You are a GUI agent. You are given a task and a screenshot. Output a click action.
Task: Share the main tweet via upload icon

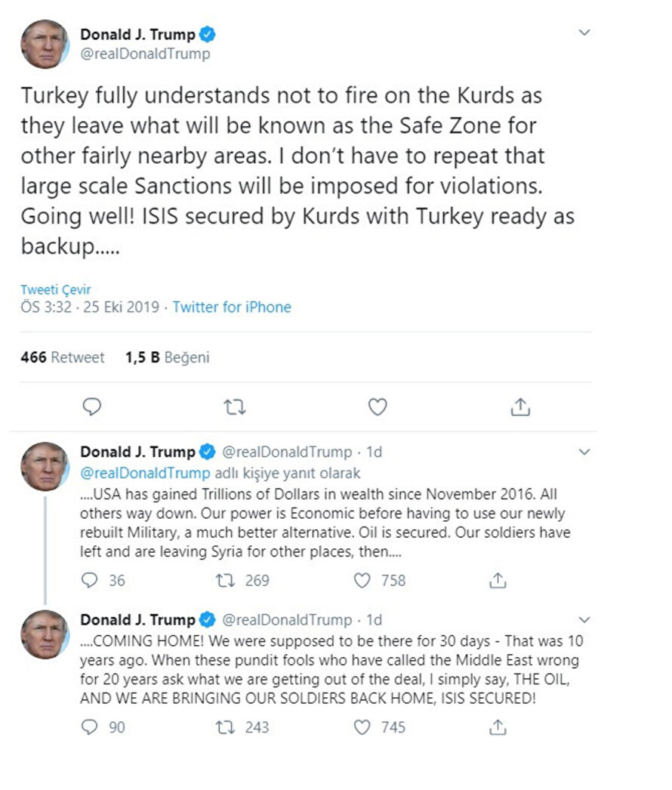tap(519, 407)
